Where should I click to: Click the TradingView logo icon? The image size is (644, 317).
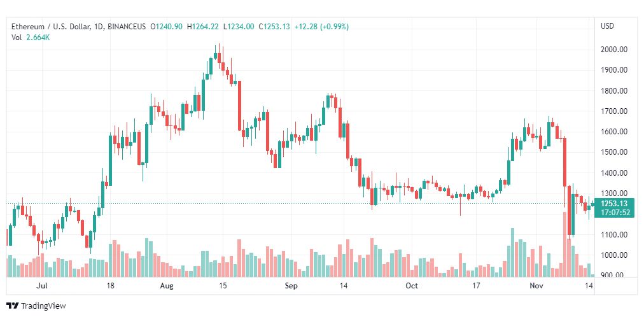12,306
